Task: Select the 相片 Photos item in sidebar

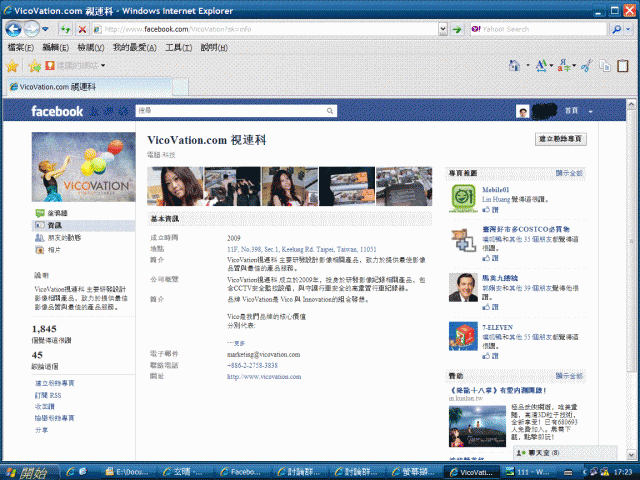Action: pyautogui.click(x=48, y=250)
